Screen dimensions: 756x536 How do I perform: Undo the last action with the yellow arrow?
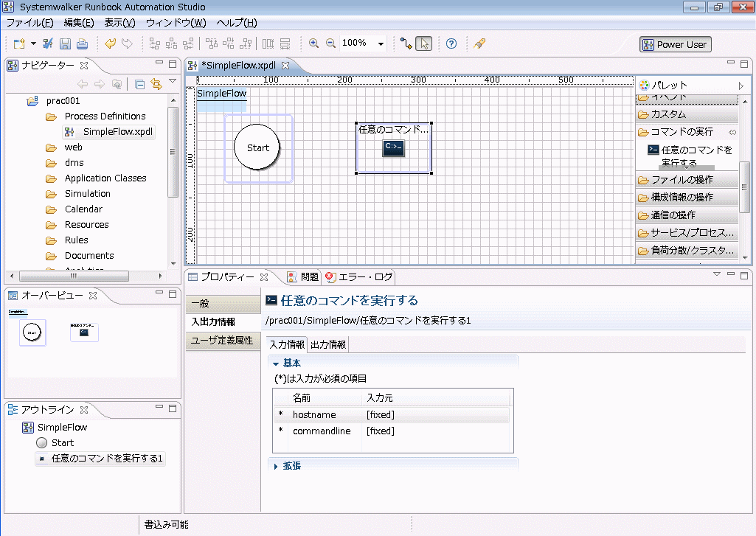111,43
